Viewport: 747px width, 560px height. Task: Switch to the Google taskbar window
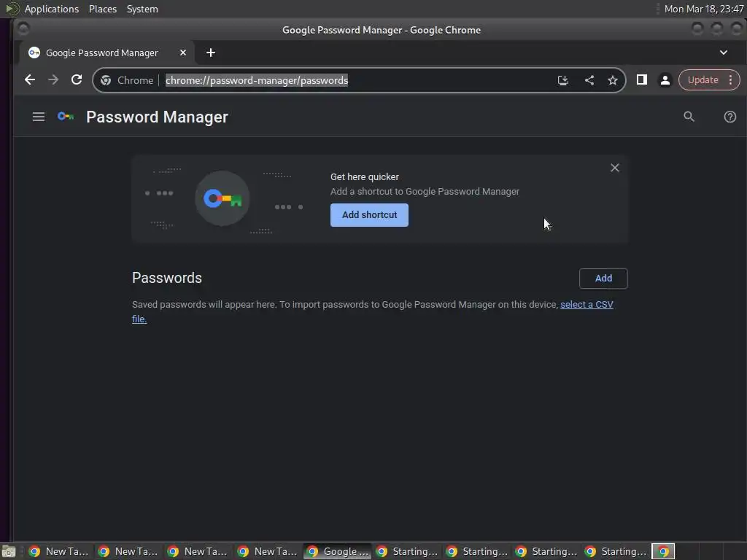coord(337,551)
